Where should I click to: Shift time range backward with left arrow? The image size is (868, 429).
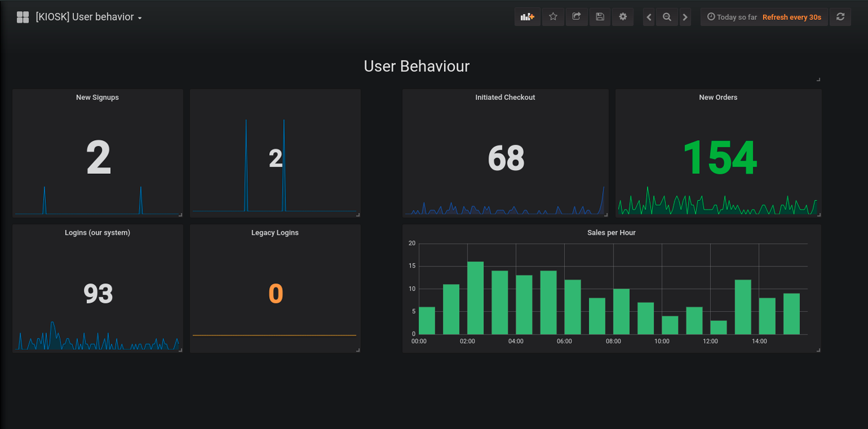click(x=649, y=17)
